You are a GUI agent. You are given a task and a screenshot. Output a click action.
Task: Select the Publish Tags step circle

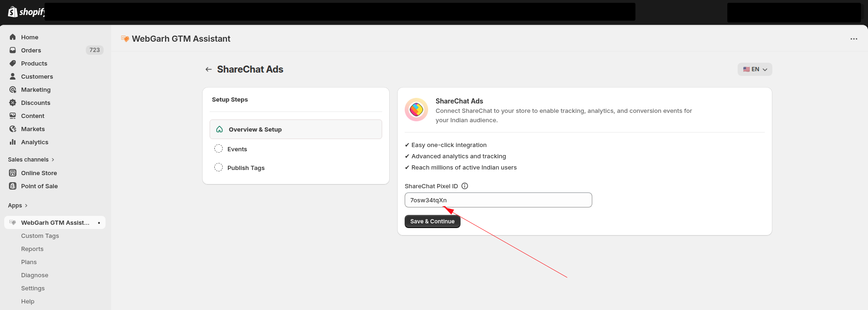point(219,168)
